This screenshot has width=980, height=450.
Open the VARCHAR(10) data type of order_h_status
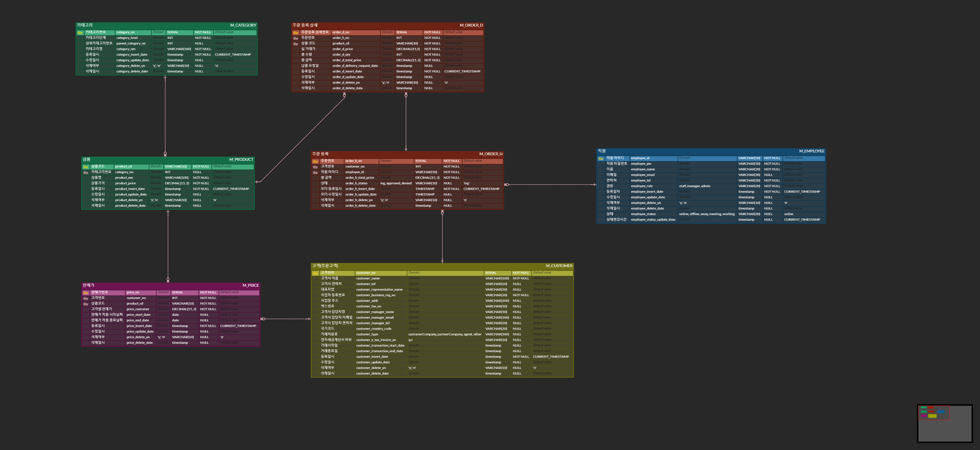(x=426, y=183)
